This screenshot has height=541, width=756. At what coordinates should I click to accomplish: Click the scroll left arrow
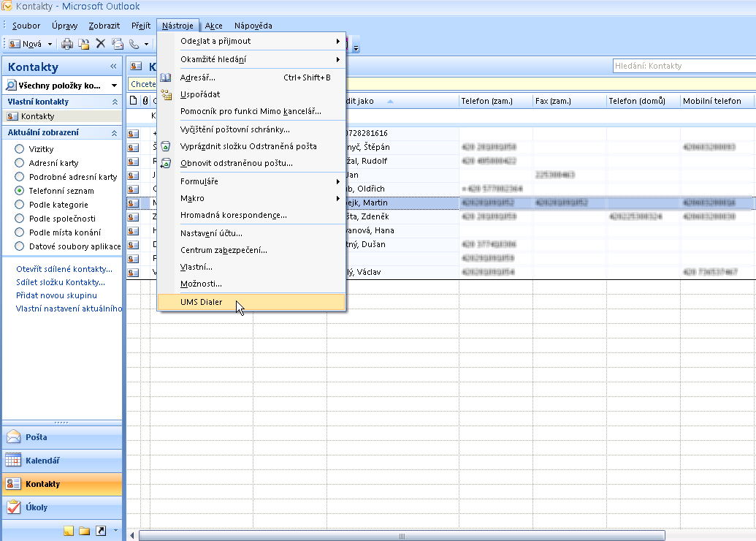click(132, 535)
